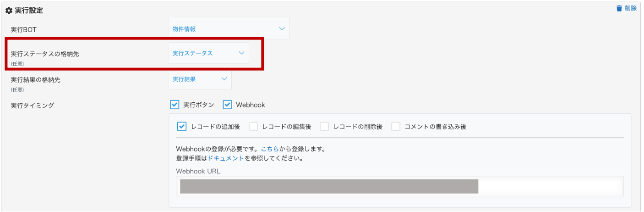Viewport: 644px width, 212px height.
Task: Click the 実行設定 heading text
Action: (29, 11)
